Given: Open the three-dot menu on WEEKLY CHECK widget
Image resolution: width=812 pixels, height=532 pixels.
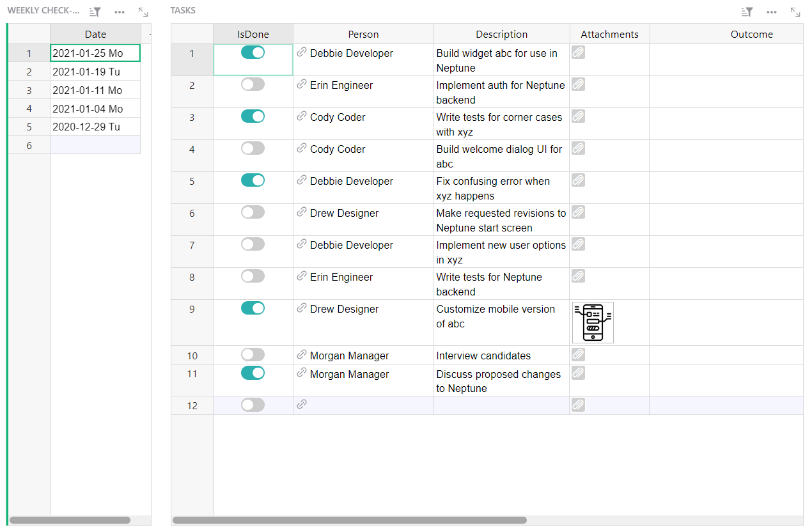Looking at the screenshot, I should pyautogui.click(x=120, y=12).
